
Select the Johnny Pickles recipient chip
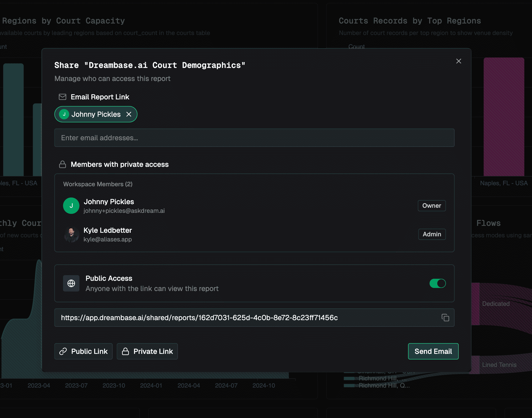tap(96, 114)
